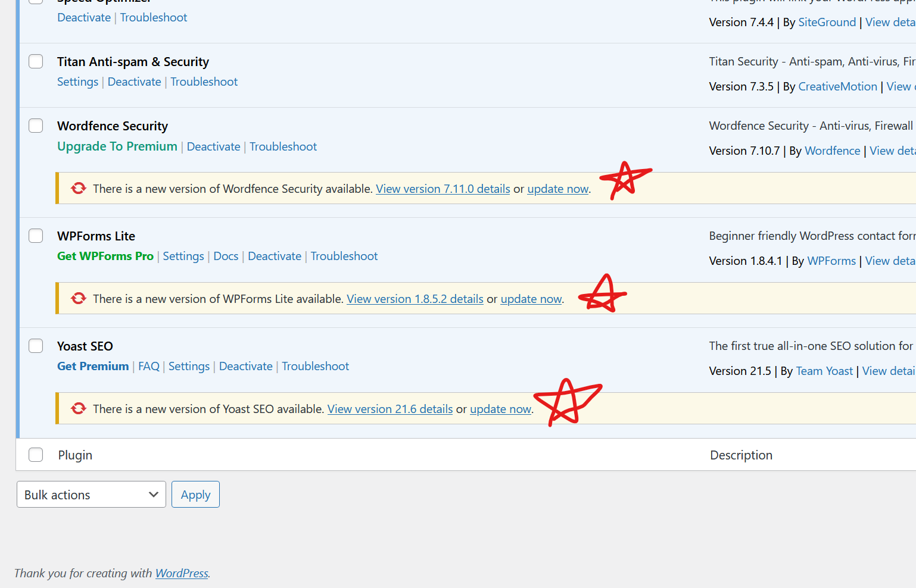The image size is (916, 588).
Task: Deactivate Titan Anti-spam & Security
Action: (135, 82)
